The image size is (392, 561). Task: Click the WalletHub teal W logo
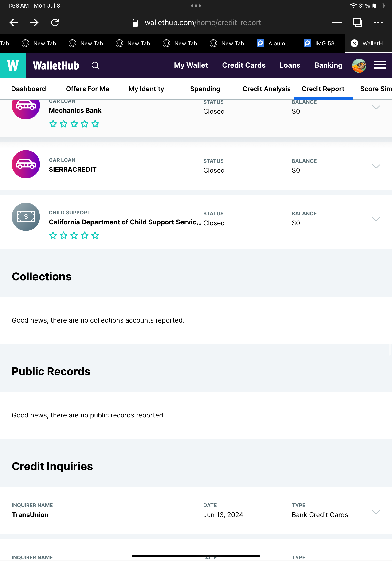pos(13,66)
